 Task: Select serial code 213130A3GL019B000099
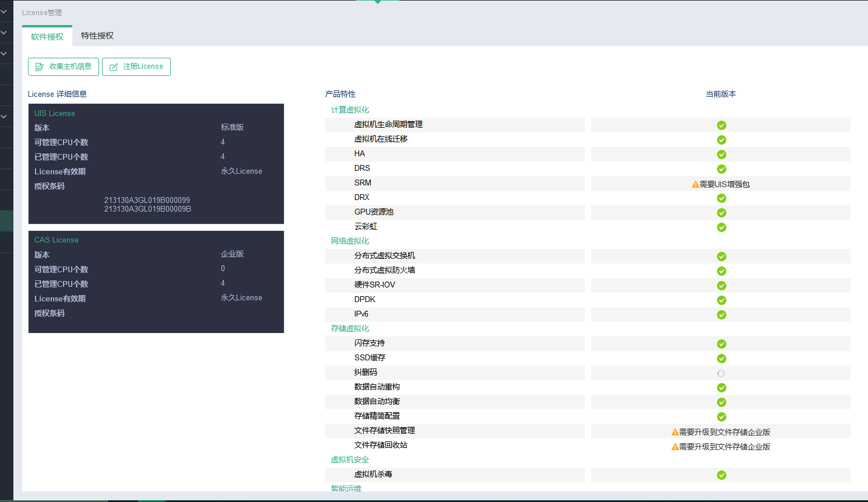(x=147, y=200)
